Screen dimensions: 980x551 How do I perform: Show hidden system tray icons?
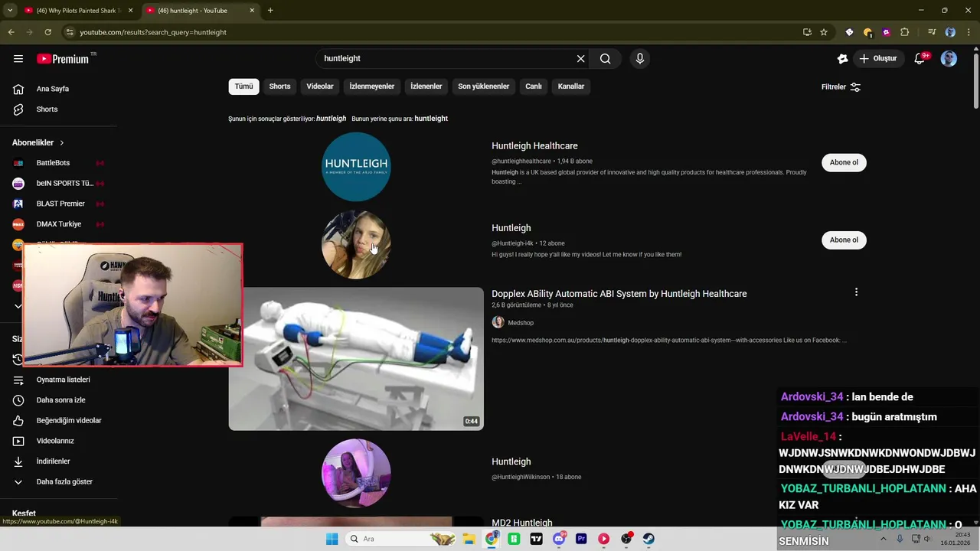(x=883, y=539)
